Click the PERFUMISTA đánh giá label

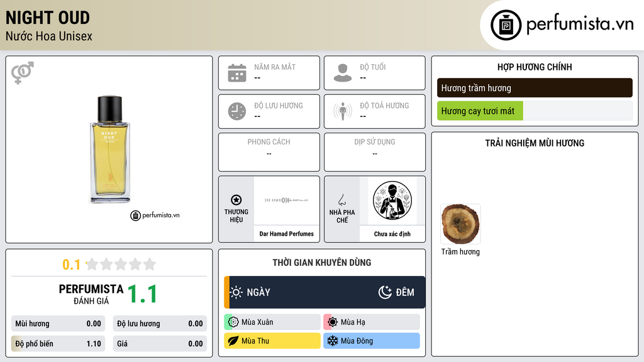coord(91,294)
